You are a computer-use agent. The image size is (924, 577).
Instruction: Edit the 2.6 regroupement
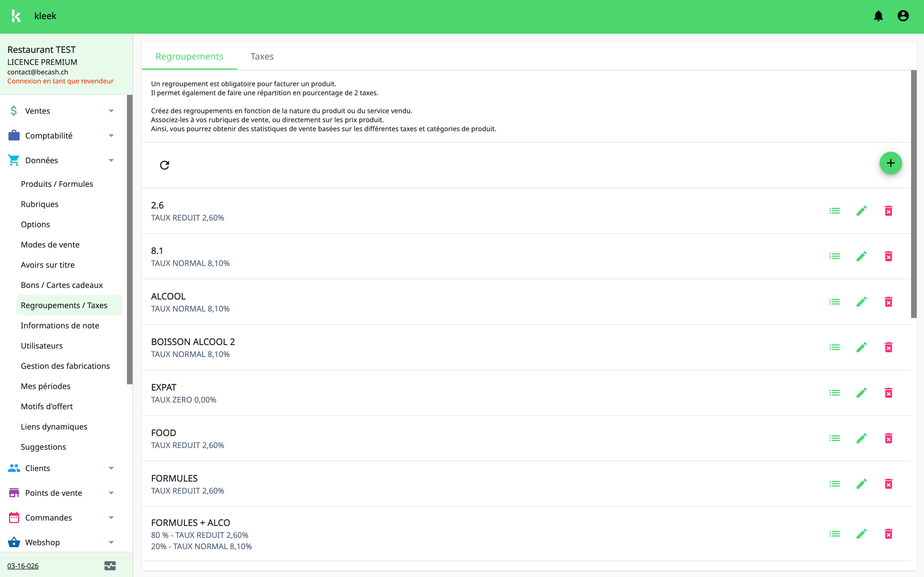(861, 211)
